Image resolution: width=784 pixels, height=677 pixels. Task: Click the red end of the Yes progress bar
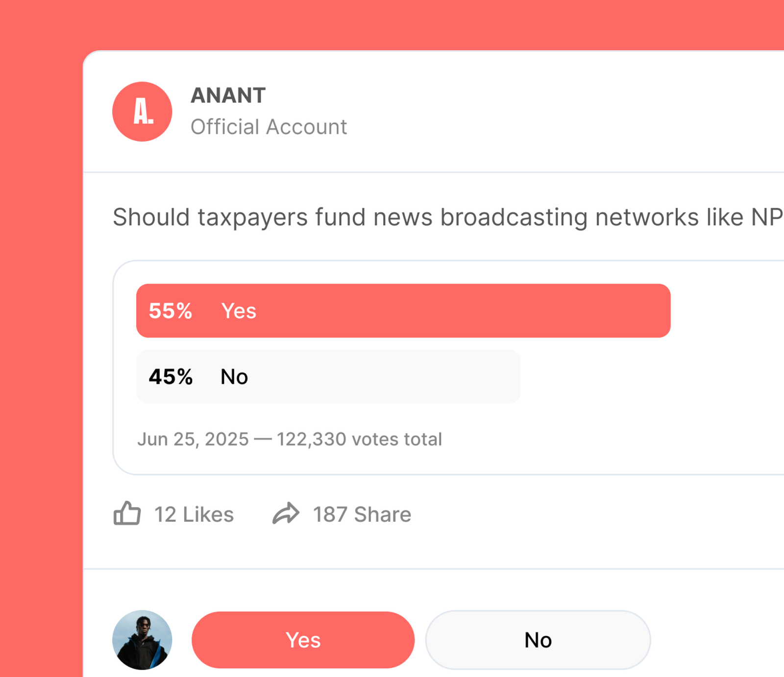pos(657,311)
